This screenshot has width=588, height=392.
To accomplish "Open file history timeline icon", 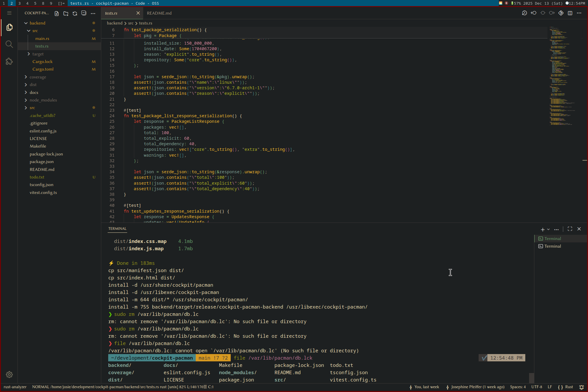I will [524, 13].
